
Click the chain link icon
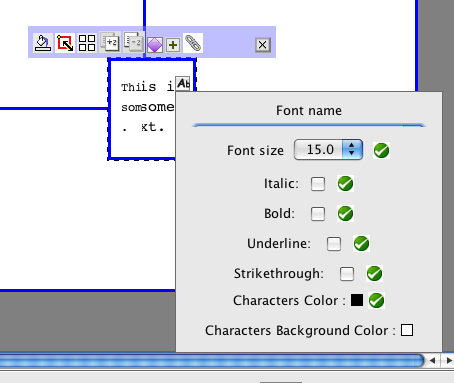coord(193,43)
